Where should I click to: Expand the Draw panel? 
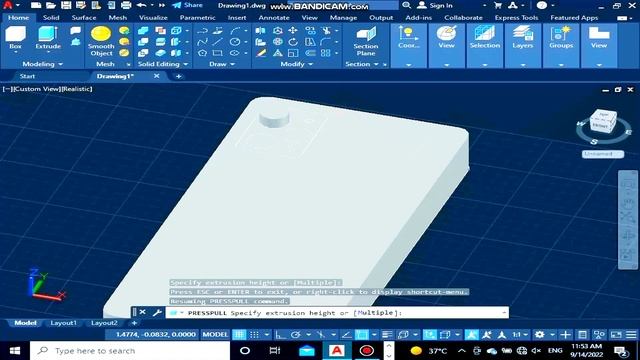(x=222, y=64)
